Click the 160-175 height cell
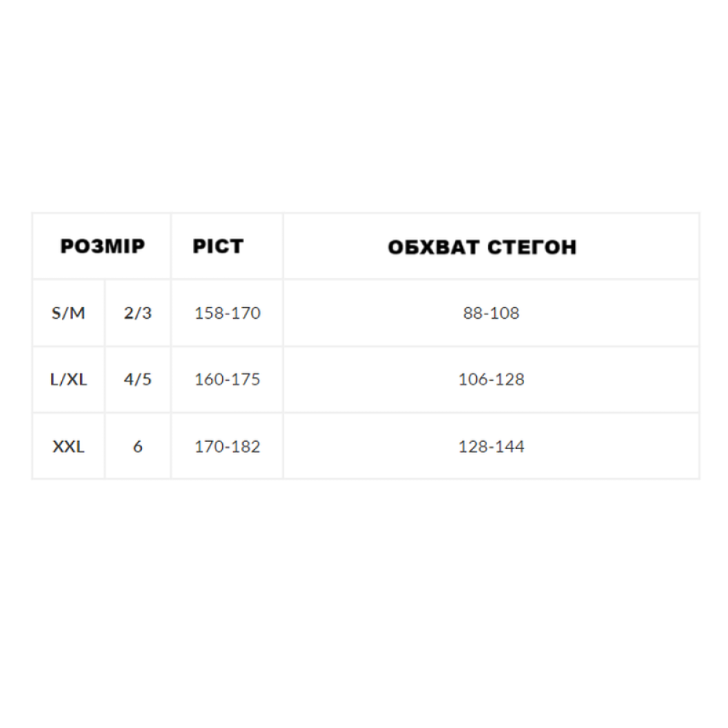Screen dimensions: 728x728 227,379
